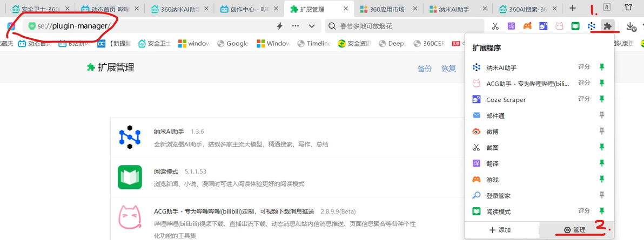644x240 pixels.
Task: Click the tab count icon showing 8
Action: click(607, 6)
